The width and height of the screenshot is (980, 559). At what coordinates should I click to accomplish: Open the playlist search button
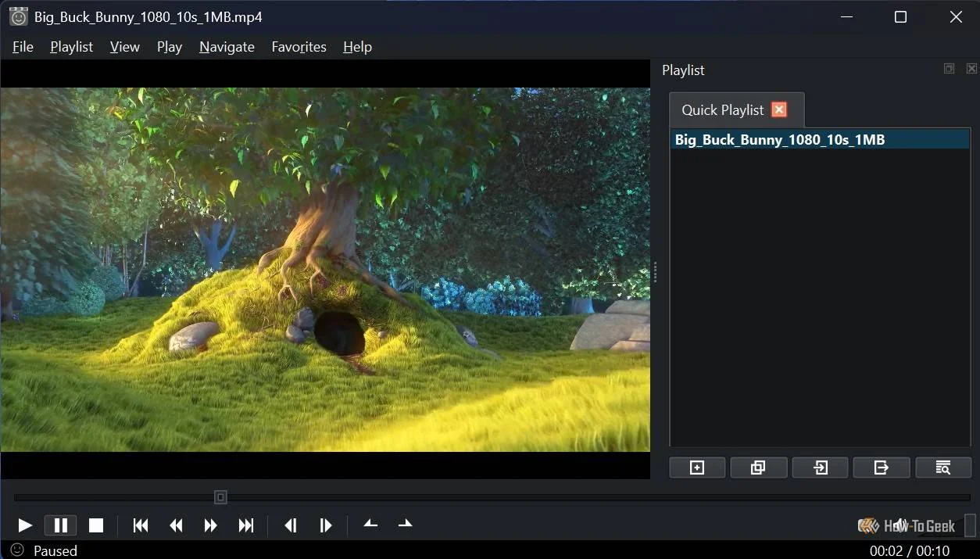coord(943,468)
